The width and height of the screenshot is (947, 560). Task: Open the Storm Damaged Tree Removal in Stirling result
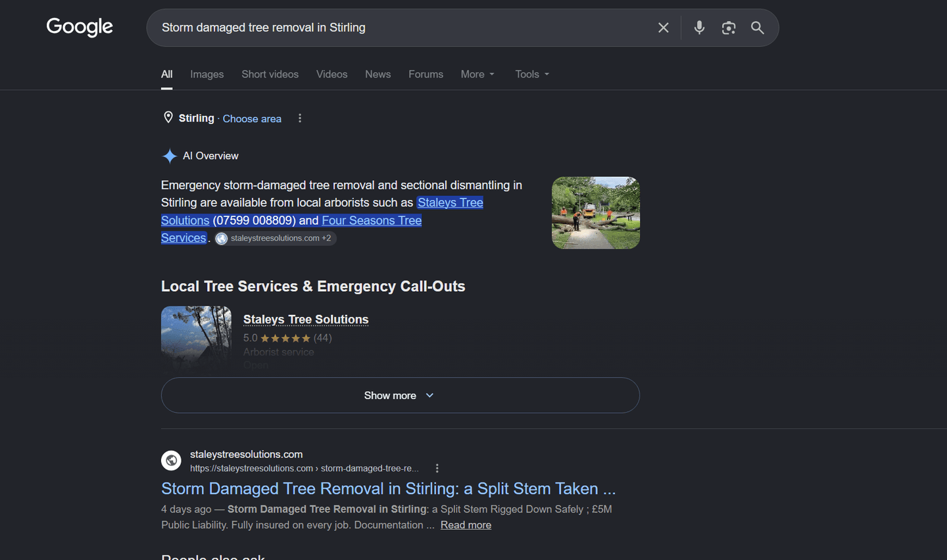pyautogui.click(x=389, y=488)
